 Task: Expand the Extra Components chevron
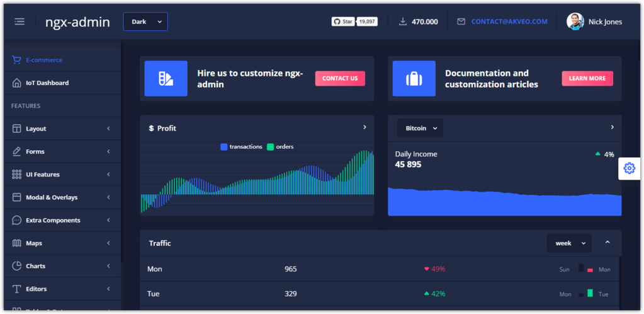(x=108, y=220)
